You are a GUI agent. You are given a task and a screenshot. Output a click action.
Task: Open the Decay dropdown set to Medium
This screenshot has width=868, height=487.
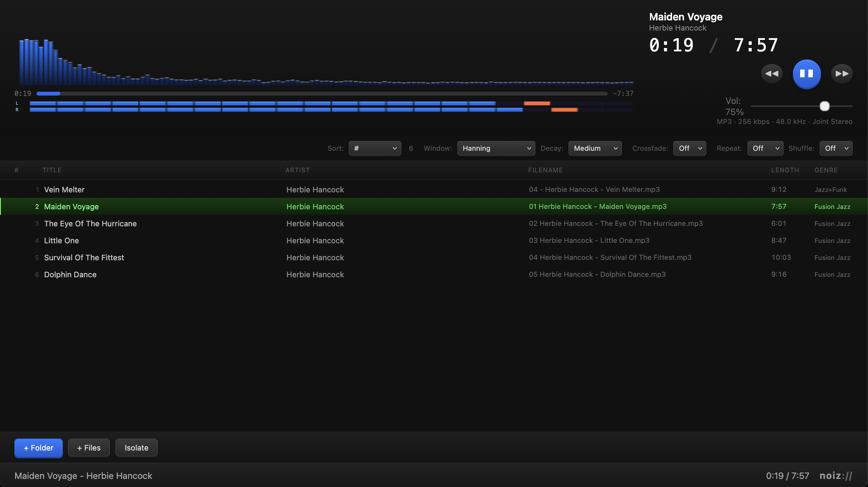[595, 148]
